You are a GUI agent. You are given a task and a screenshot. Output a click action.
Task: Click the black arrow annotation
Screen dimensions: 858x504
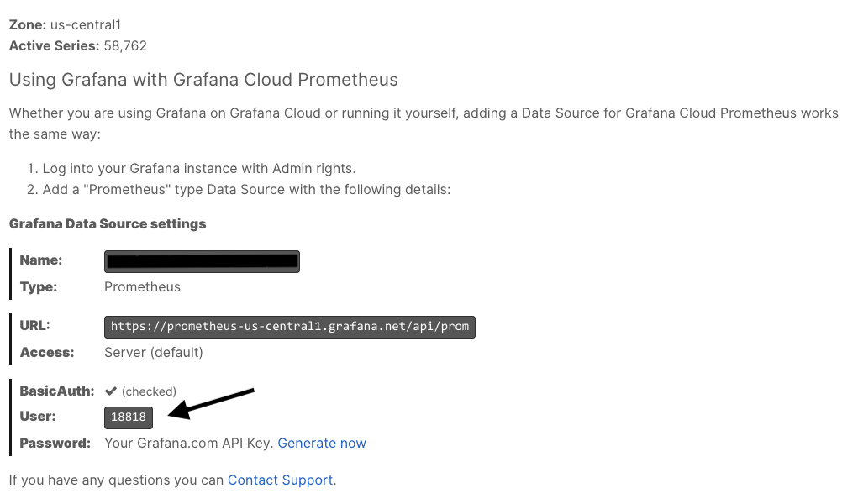pos(210,401)
